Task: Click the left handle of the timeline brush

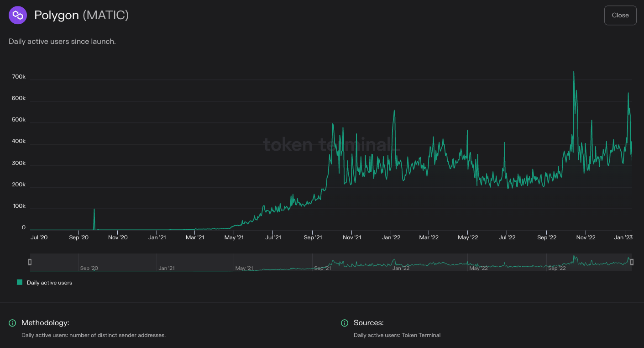Action: point(30,262)
